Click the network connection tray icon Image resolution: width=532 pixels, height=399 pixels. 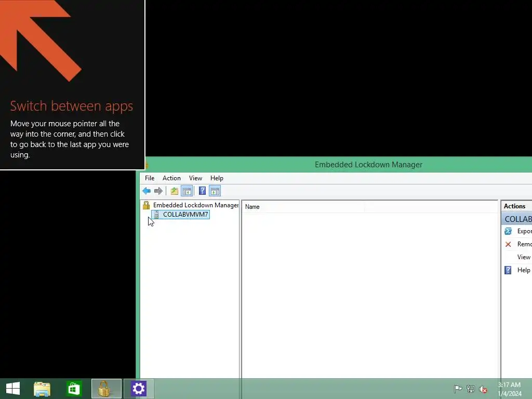point(471,389)
